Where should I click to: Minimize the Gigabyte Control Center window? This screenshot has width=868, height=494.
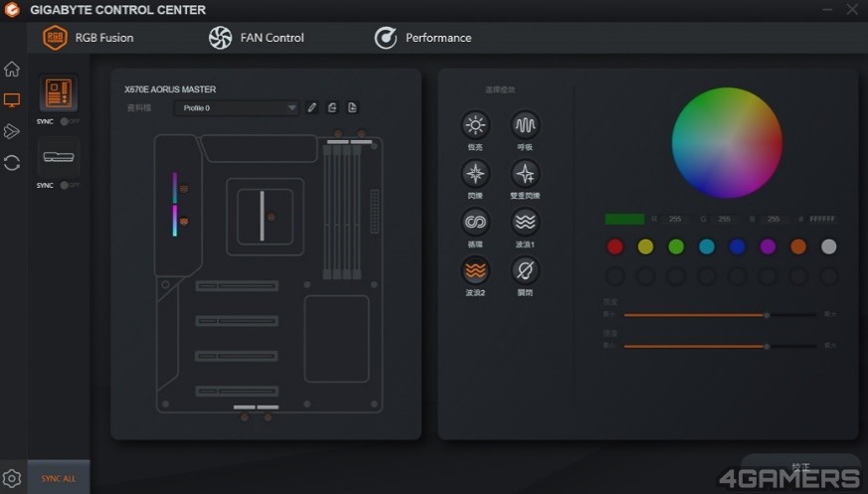point(827,9)
